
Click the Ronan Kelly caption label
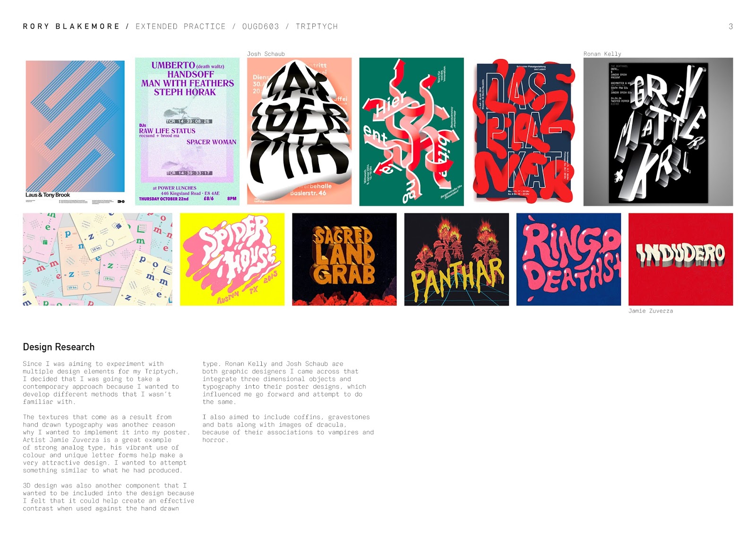pyautogui.click(x=602, y=54)
